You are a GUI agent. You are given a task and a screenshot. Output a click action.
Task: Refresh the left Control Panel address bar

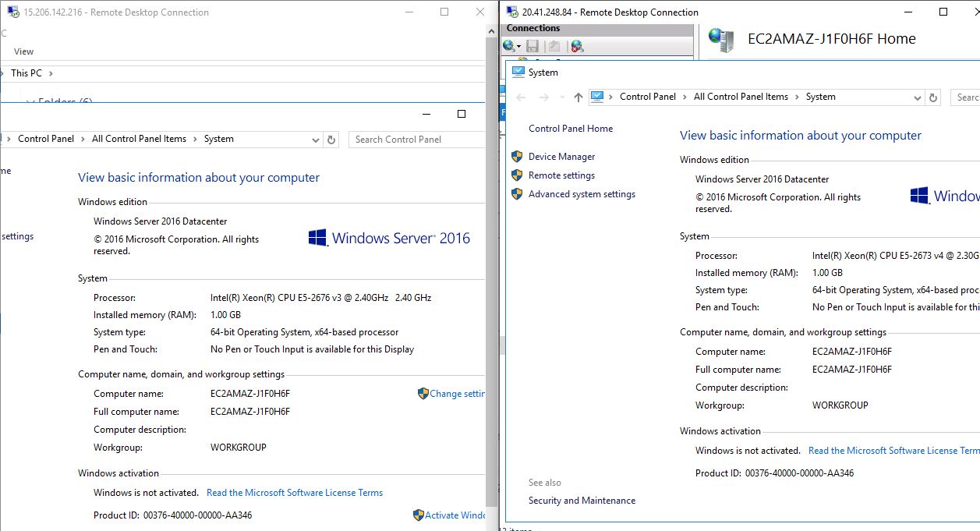(331, 140)
